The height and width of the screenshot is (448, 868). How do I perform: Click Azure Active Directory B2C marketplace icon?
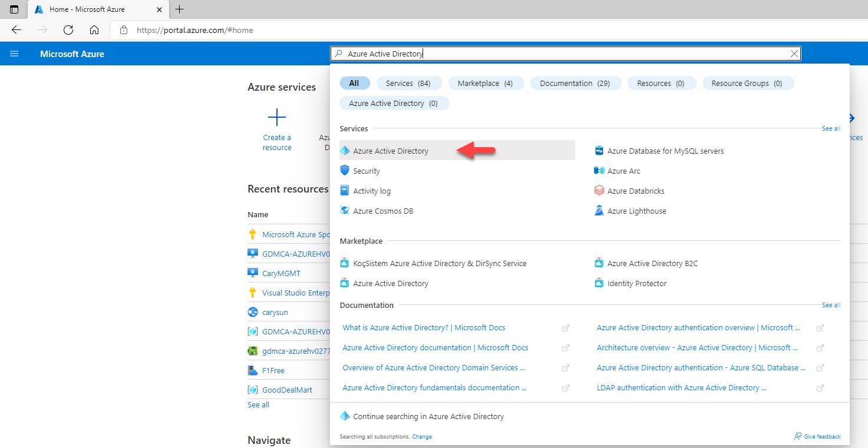599,263
